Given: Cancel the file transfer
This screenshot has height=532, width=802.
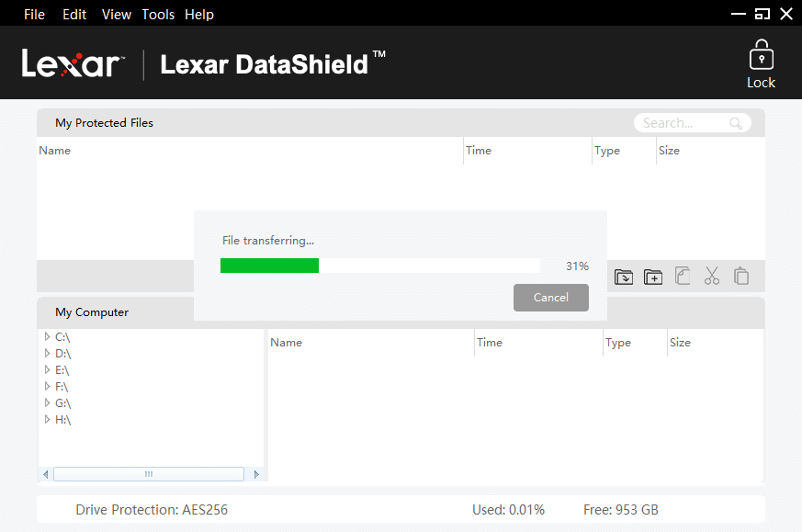Looking at the screenshot, I should 551,298.
